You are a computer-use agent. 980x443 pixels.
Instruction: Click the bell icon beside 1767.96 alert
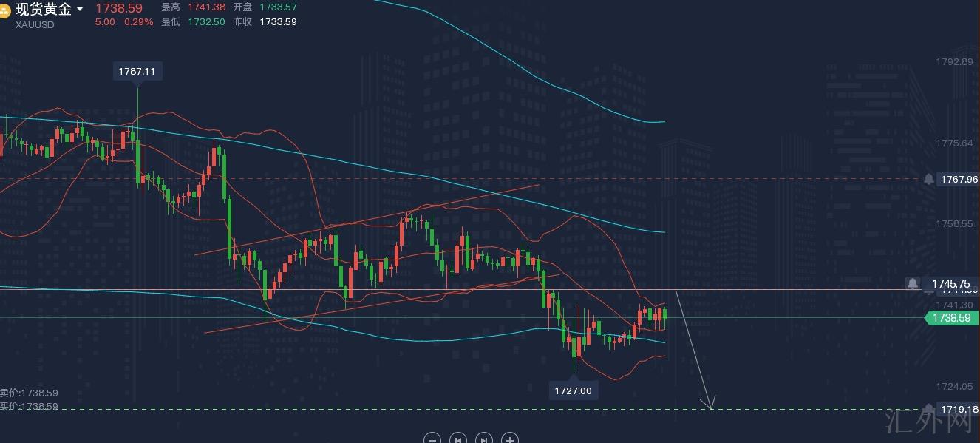coord(928,179)
